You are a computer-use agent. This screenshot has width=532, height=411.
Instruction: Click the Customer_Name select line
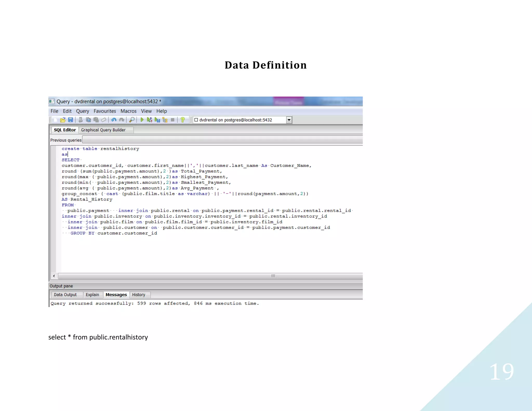[187, 166]
